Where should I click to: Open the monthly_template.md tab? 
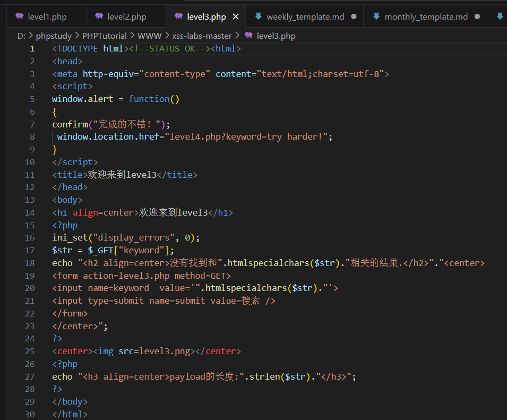pos(426,16)
